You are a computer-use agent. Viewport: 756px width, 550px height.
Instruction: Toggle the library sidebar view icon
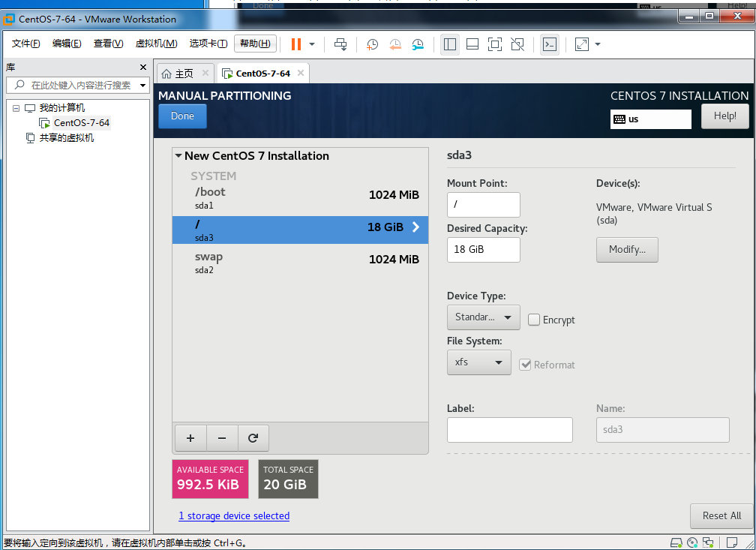point(450,44)
